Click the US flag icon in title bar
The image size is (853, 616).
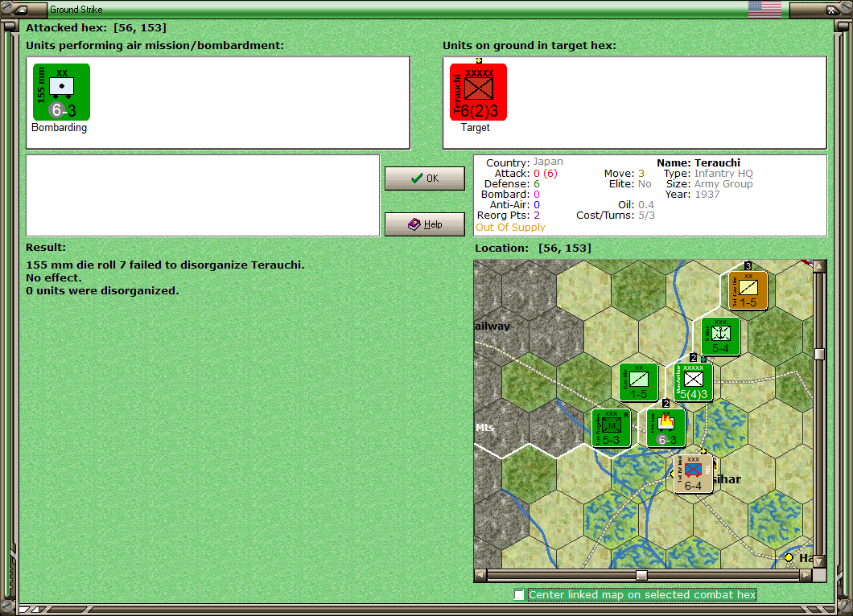coord(764,9)
